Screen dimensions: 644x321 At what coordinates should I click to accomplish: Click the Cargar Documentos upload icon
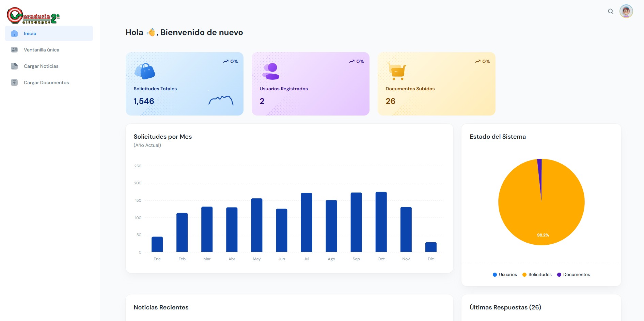coord(14,82)
